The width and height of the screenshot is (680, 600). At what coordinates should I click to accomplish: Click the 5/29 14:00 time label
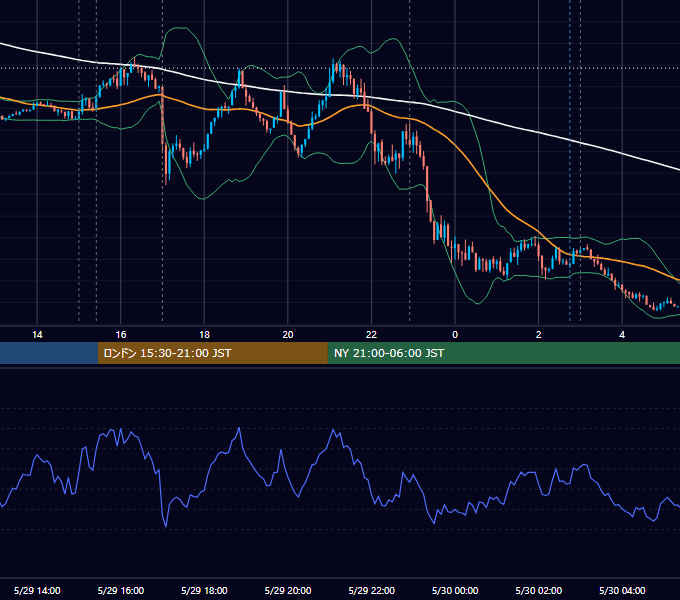point(37,590)
